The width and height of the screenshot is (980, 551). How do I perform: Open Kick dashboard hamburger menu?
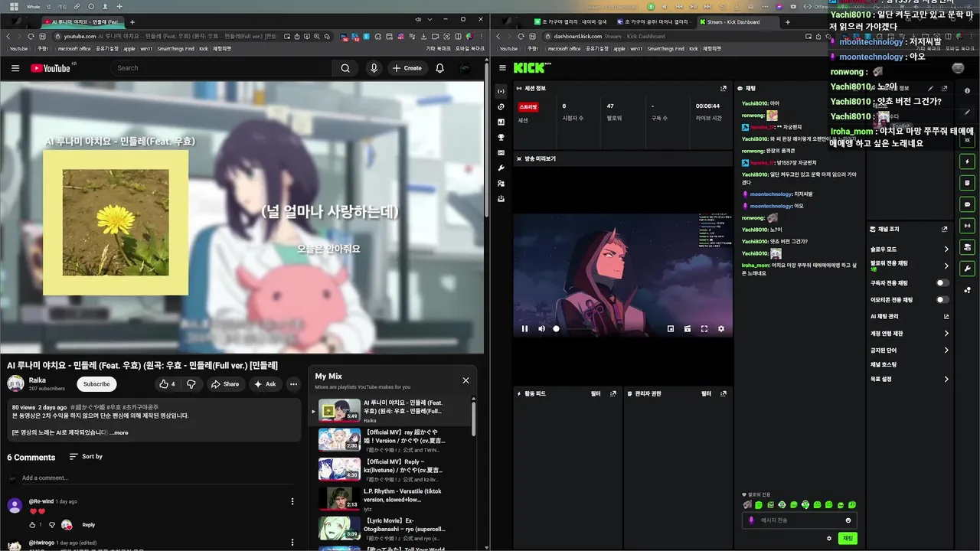coord(501,68)
